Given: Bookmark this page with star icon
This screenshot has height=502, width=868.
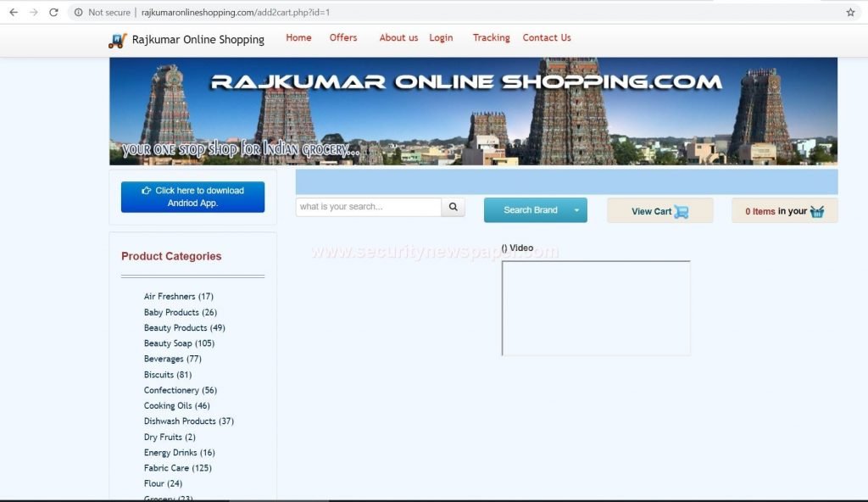Looking at the screenshot, I should (x=850, y=12).
